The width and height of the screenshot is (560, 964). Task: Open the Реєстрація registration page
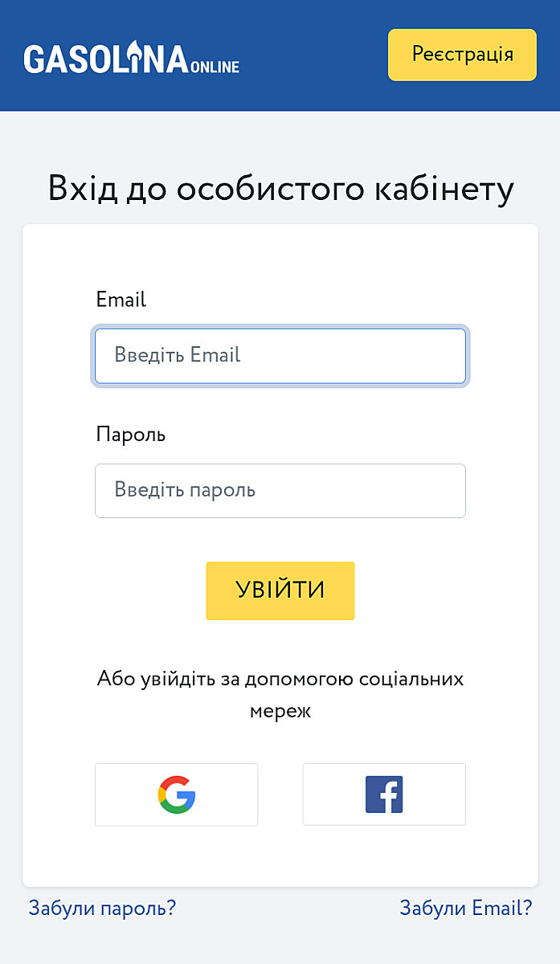point(462,55)
